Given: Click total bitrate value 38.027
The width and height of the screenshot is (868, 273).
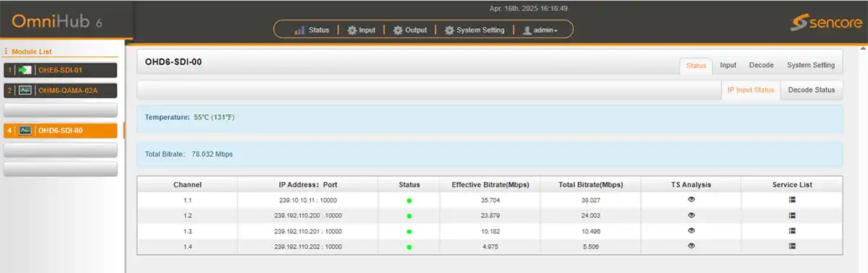Looking at the screenshot, I should pyautogui.click(x=590, y=200).
